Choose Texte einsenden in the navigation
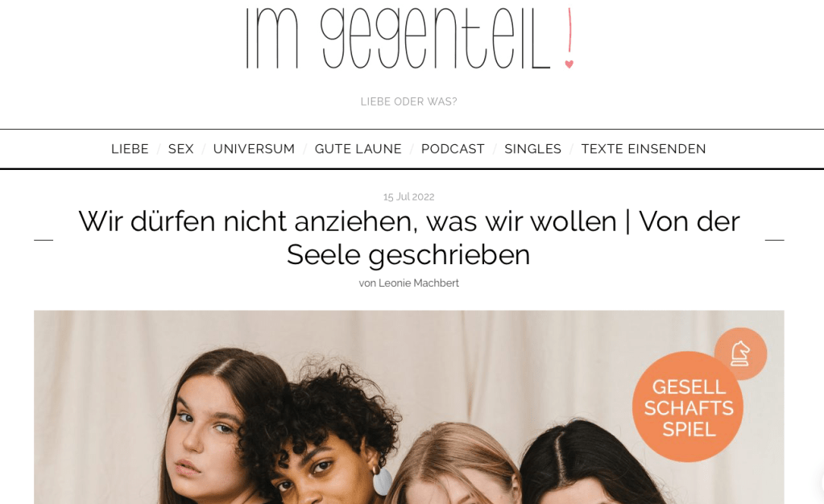The width and height of the screenshot is (824, 504). (x=644, y=149)
